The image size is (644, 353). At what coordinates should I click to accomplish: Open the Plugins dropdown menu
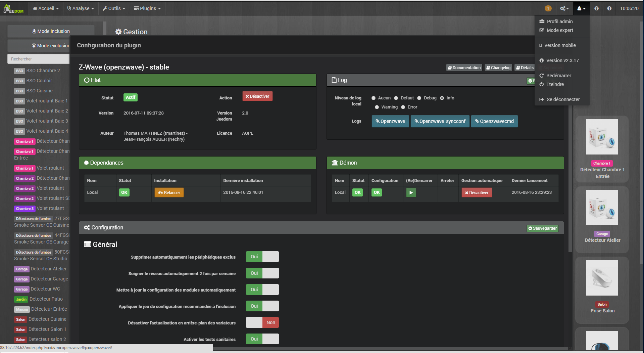(147, 8)
